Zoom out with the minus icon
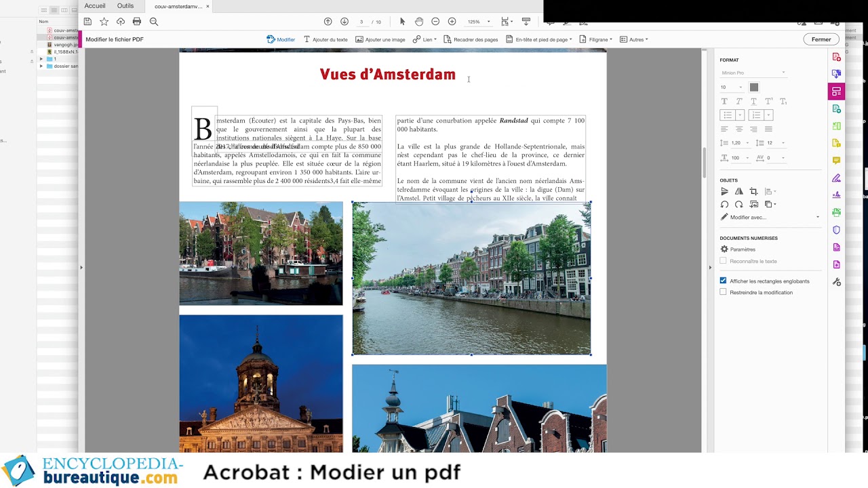This screenshot has height=488, width=868. point(435,22)
